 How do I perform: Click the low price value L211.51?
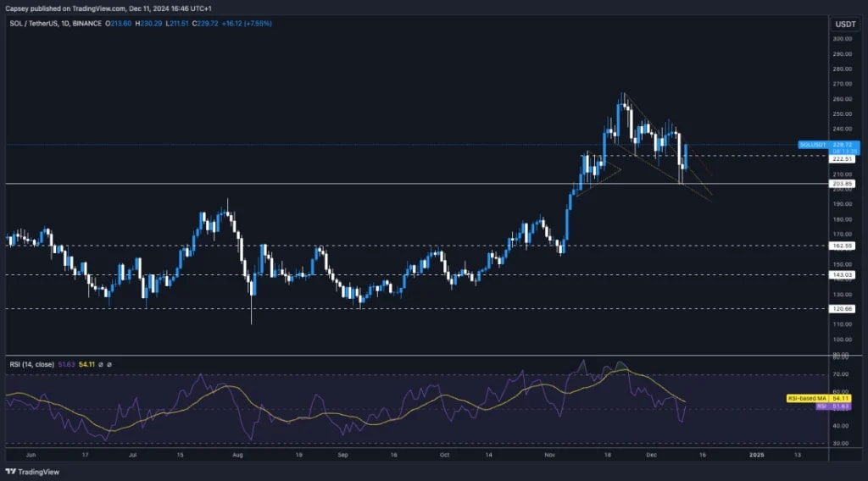177,23
